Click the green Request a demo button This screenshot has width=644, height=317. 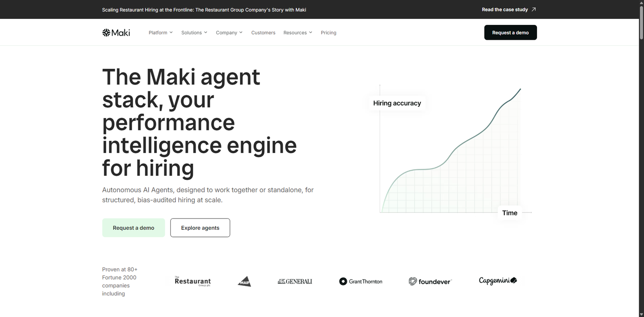(134, 228)
